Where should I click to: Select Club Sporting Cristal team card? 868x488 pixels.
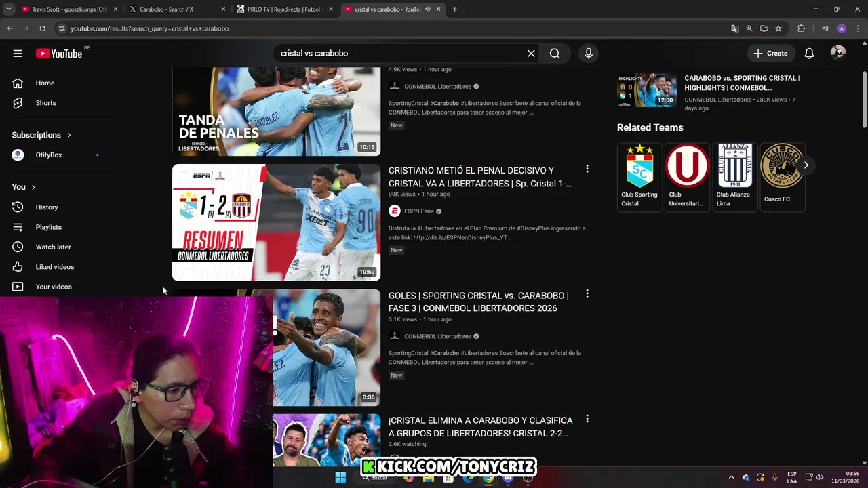(x=639, y=177)
